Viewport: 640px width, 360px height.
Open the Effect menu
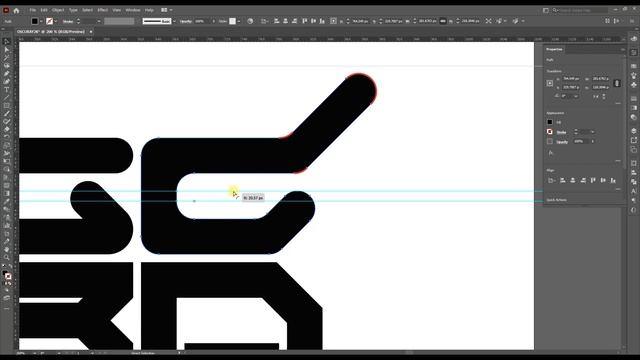[x=102, y=10]
